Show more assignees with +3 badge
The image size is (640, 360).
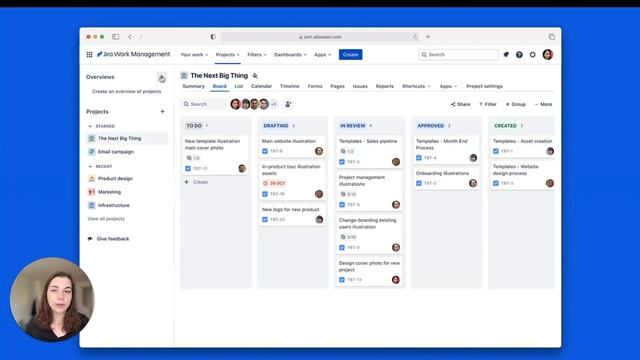[273, 104]
